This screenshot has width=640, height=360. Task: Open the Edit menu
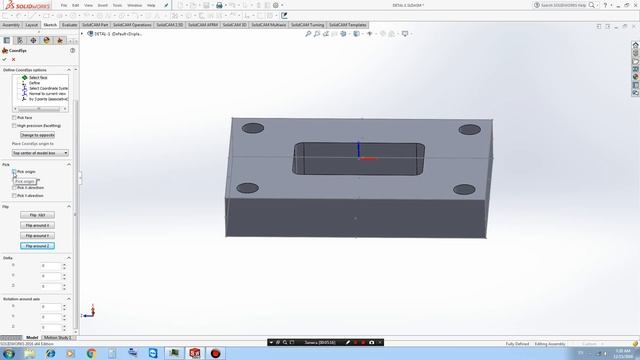tap(76, 5)
